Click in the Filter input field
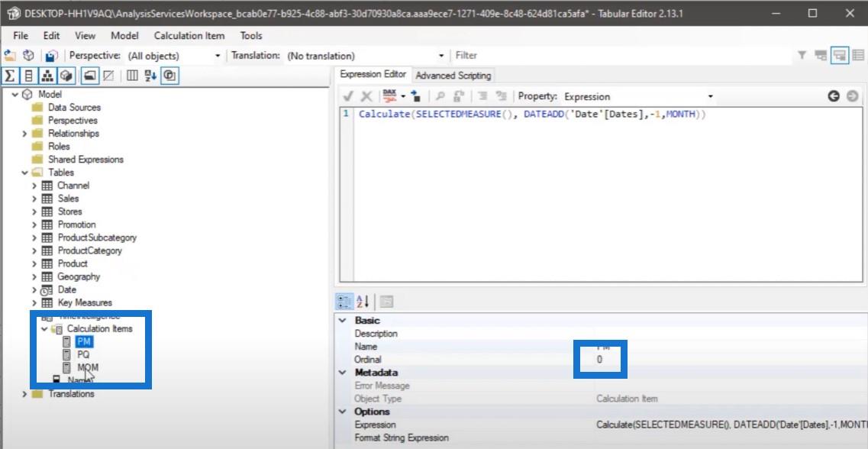This screenshot has height=449, width=868. click(x=621, y=56)
